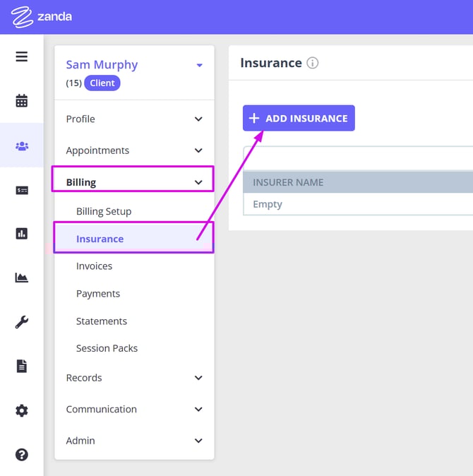Click the Zanda logo
The height and width of the screenshot is (476, 473).
[42, 17]
